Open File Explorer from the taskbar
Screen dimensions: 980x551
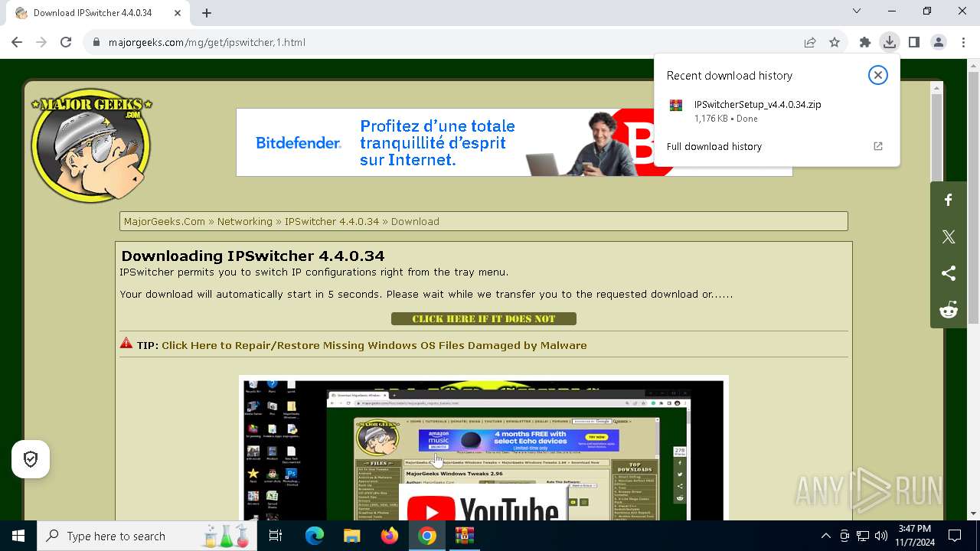pos(352,536)
